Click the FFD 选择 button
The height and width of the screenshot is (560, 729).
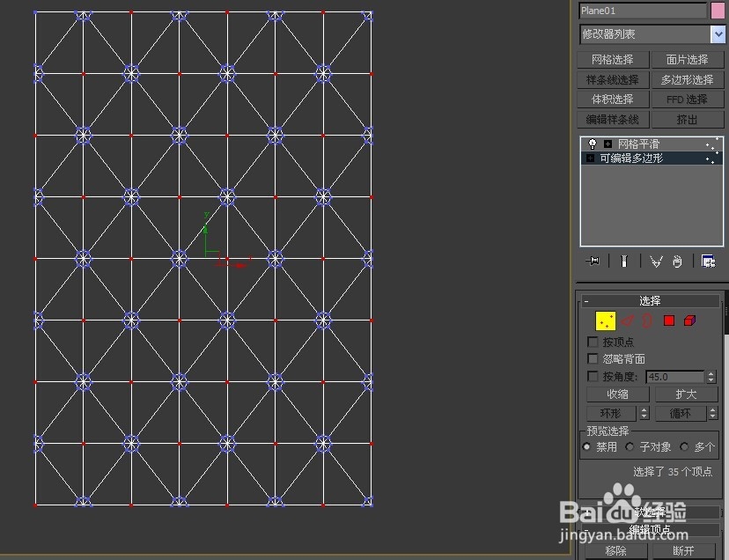tap(687, 99)
